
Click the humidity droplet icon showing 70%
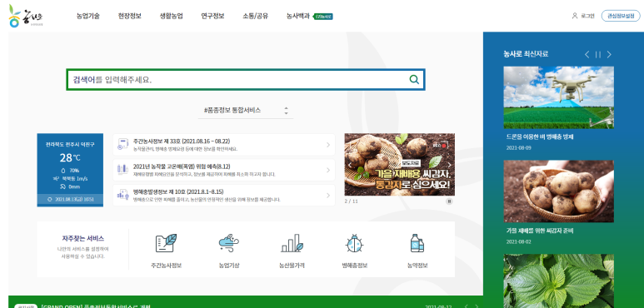(62, 170)
